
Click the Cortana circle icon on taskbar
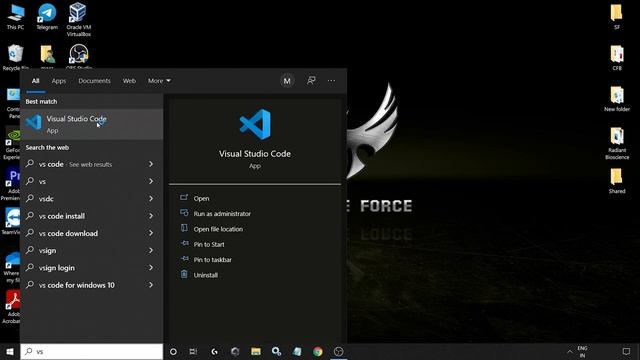pyautogui.click(x=173, y=351)
